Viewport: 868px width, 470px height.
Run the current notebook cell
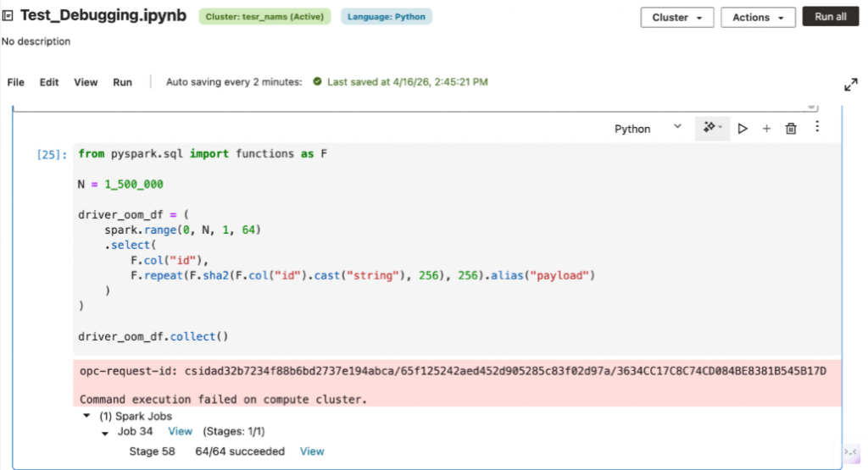coord(743,129)
